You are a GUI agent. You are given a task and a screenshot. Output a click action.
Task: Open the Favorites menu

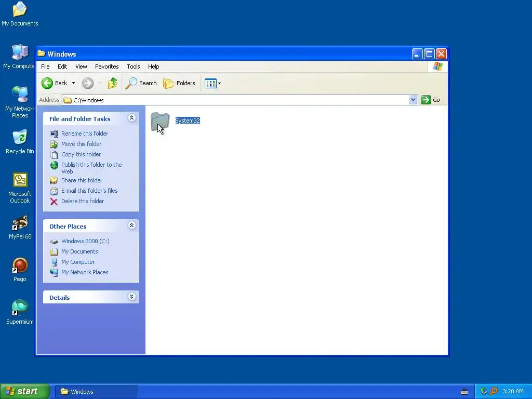(107, 66)
